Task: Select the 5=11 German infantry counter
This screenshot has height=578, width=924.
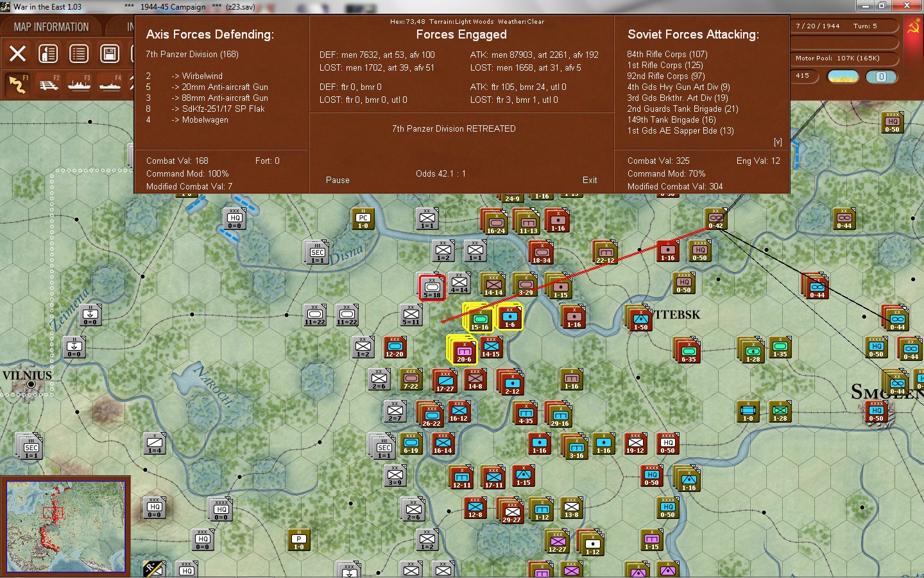Action: coord(411,314)
